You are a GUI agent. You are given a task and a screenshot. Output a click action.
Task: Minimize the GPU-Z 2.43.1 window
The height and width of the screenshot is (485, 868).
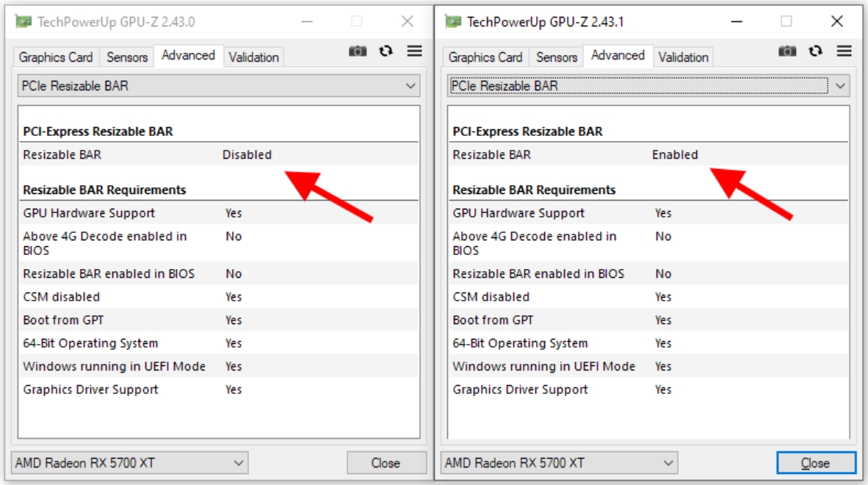[737, 21]
